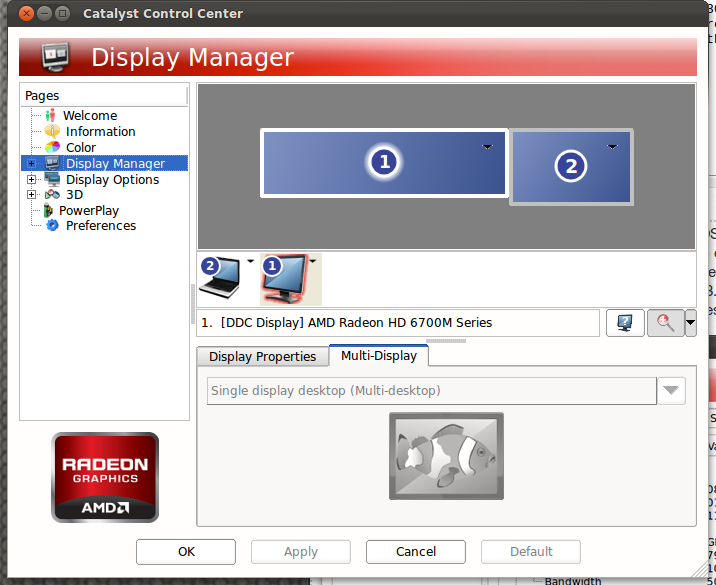Open dropdown arrow on display 1 rectangle
Image resolution: width=716 pixels, height=585 pixels.
(x=487, y=147)
